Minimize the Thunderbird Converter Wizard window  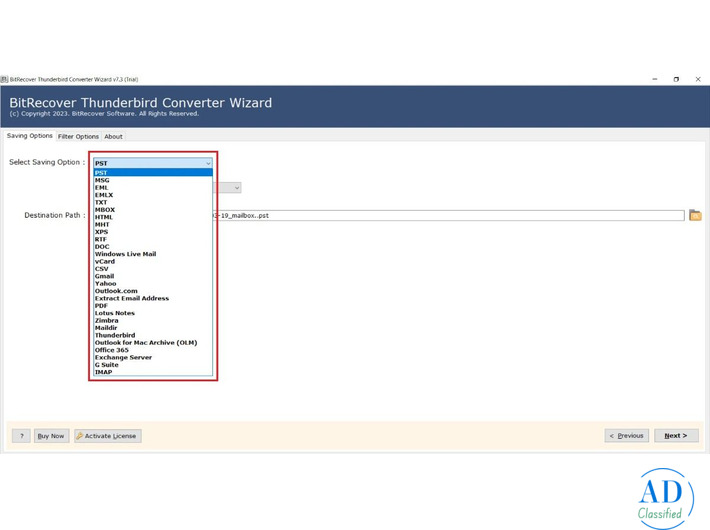(655, 79)
